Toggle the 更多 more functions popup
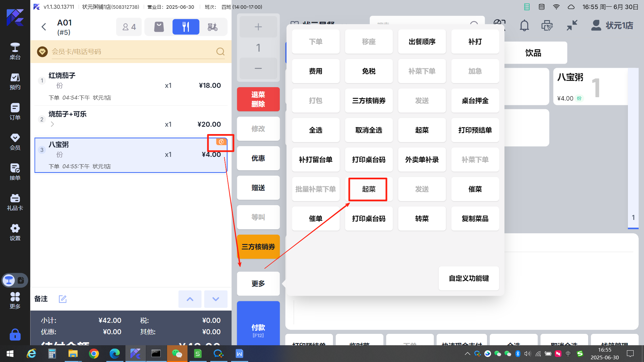Viewport: 644px width, 362px height. tap(258, 284)
